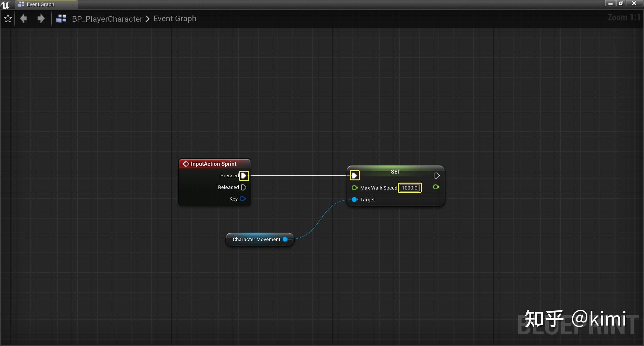
Task: Click the Unreal Engine logo icon top left
Action: coord(5,4)
